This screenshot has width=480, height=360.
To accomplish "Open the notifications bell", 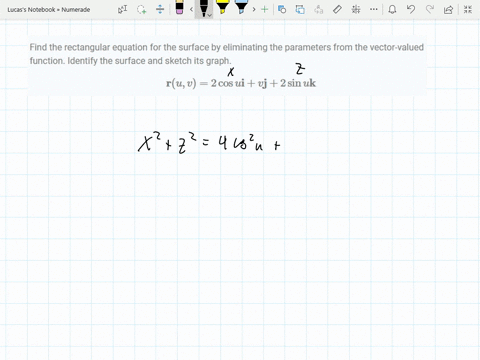I will [392, 9].
